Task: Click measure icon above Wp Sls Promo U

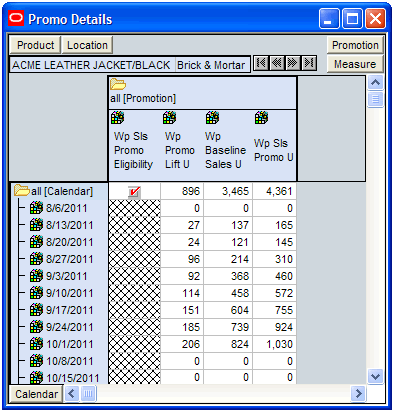Action: tap(261, 118)
